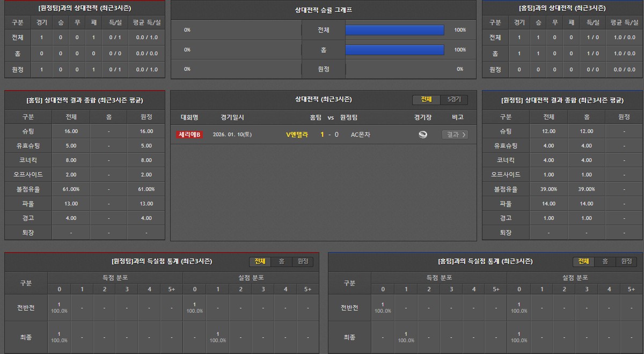
Task: Click the 상대전적 승률 그래프 title
Action: coord(323,10)
